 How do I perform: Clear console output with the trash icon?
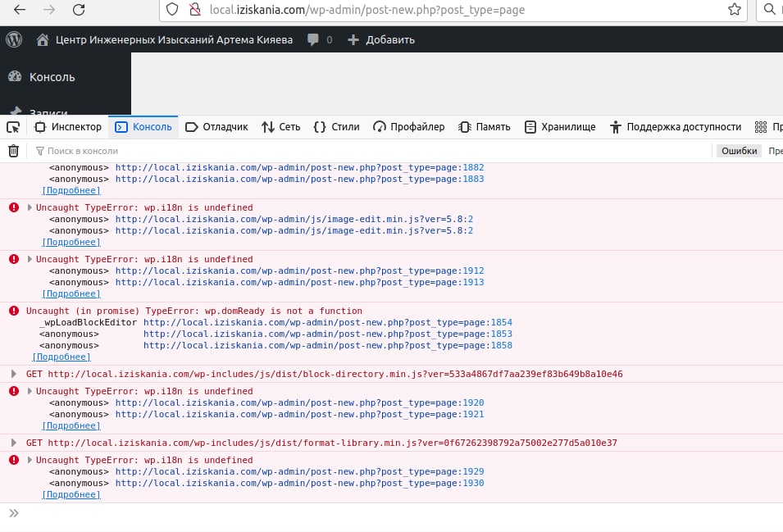13,151
